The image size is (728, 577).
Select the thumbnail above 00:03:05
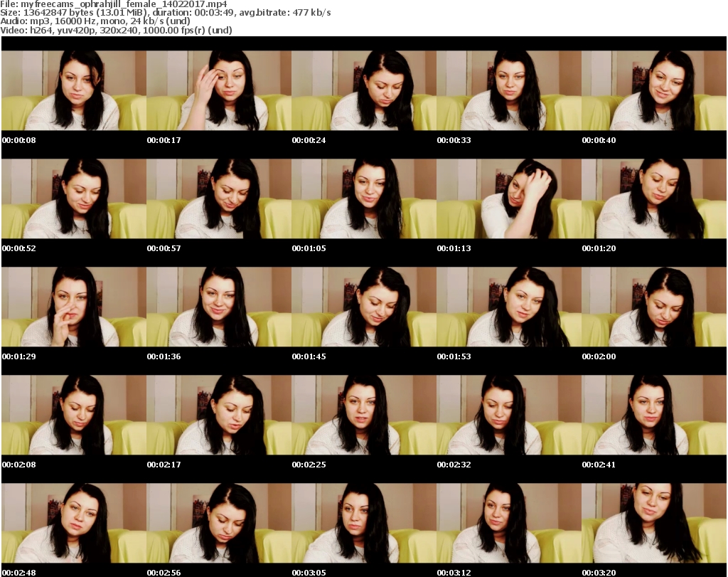(364, 523)
